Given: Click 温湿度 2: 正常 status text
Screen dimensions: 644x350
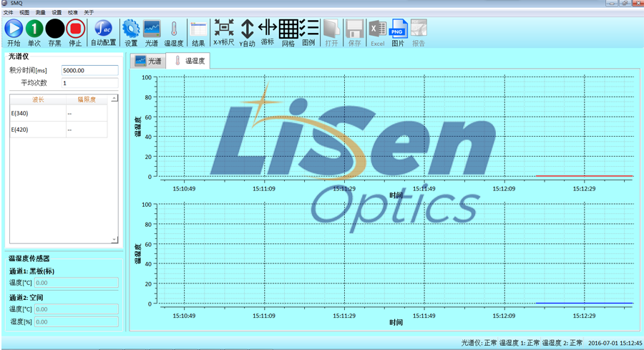Looking at the screenshot, I should pos(562,343).
